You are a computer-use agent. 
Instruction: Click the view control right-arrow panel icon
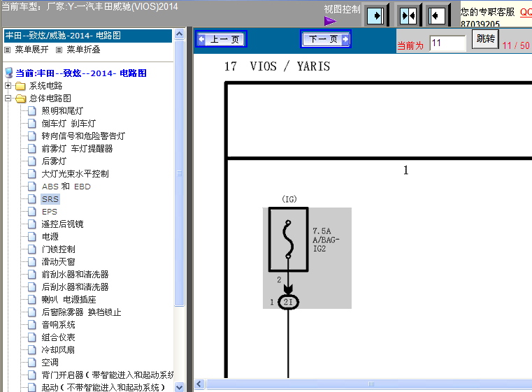click(x=375, y=15)
